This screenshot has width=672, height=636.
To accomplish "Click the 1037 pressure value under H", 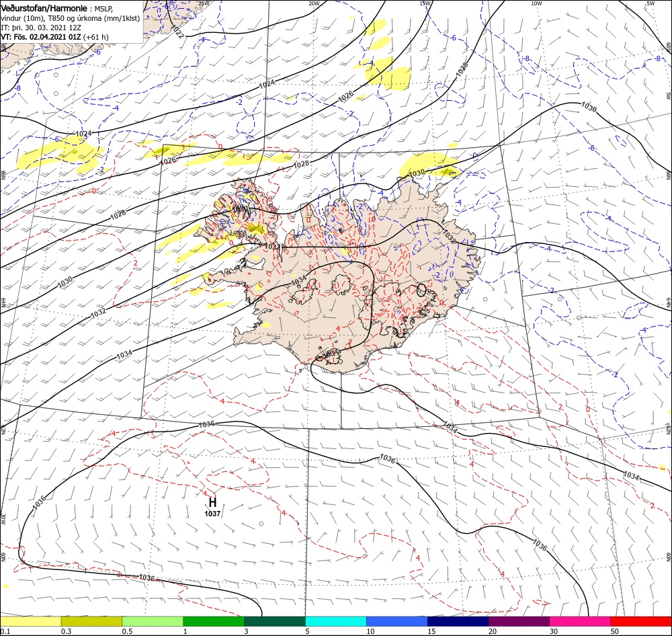I will 212,514.
